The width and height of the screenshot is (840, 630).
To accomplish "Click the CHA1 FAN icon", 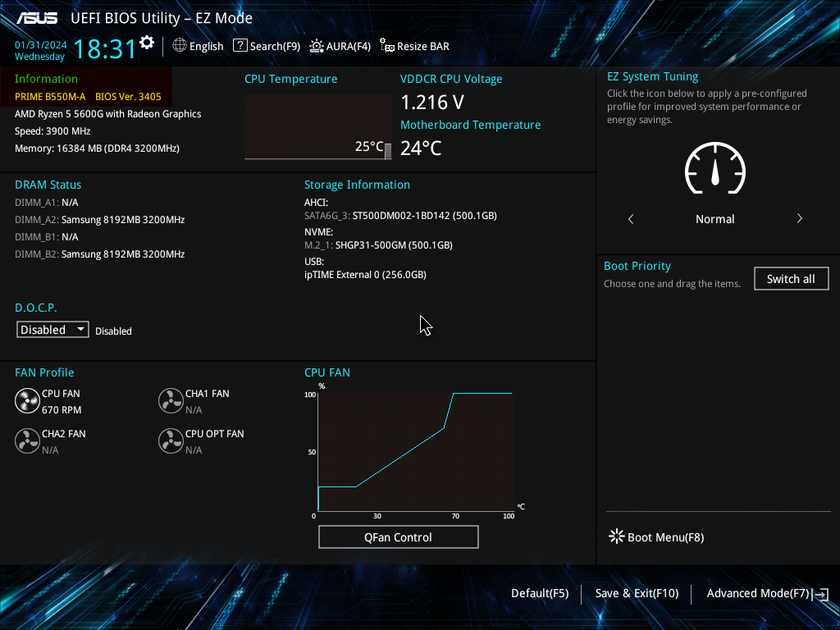I will [x=171, y=400].
